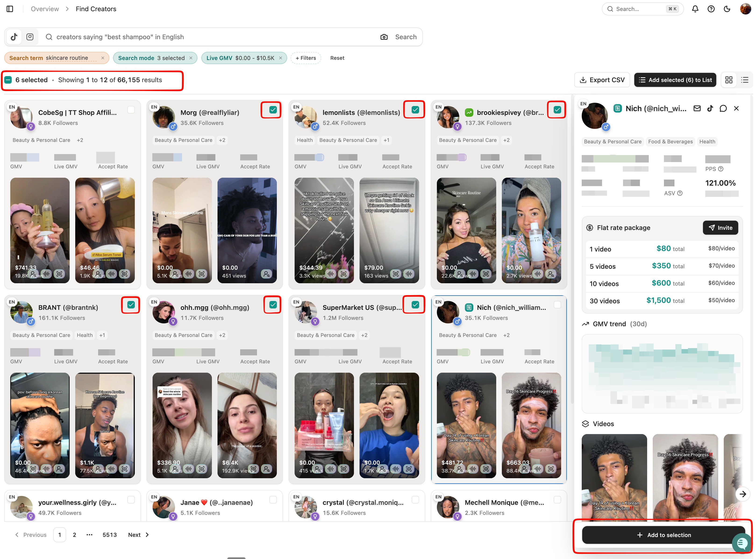This screenshot has height=559, width=756.
Task: Open the help question mark icon
Action: coord(711,9)
